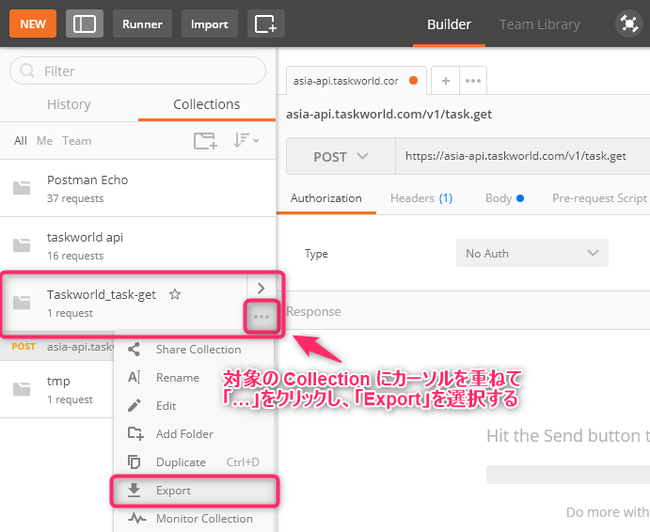Click the Export download icon
The height and width of the screenshot is (532, 650).
(x=134, y=490)
